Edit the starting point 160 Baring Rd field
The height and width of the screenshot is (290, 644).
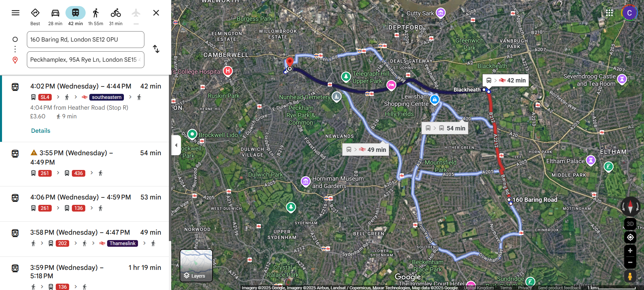coord(86,40)
